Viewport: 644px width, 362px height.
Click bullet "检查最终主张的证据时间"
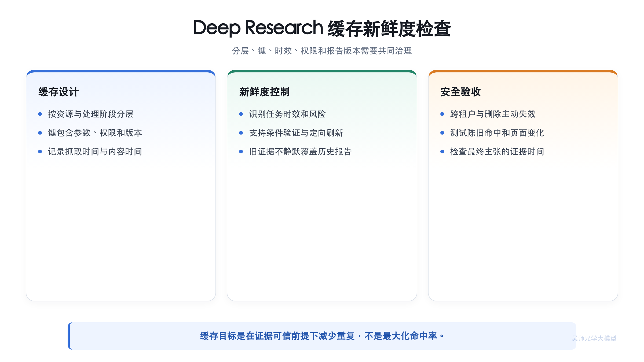497,152
